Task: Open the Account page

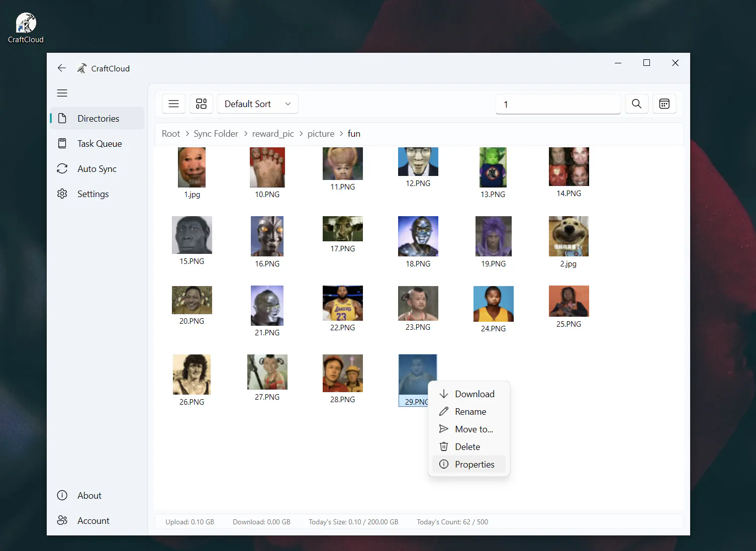Action: [97, 521]
